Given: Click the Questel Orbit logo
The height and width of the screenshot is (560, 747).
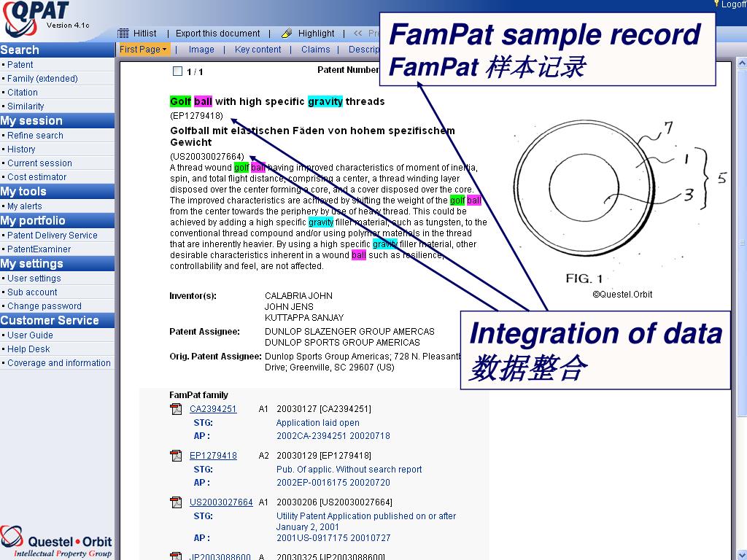Looking at the screenshot, I should pyautogui.click(x=56, y=542).
